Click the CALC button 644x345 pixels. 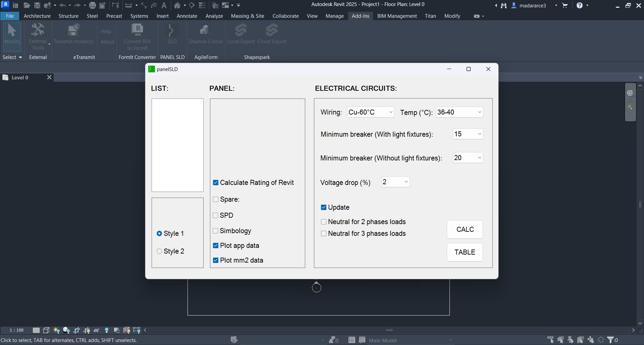[465, 229]
